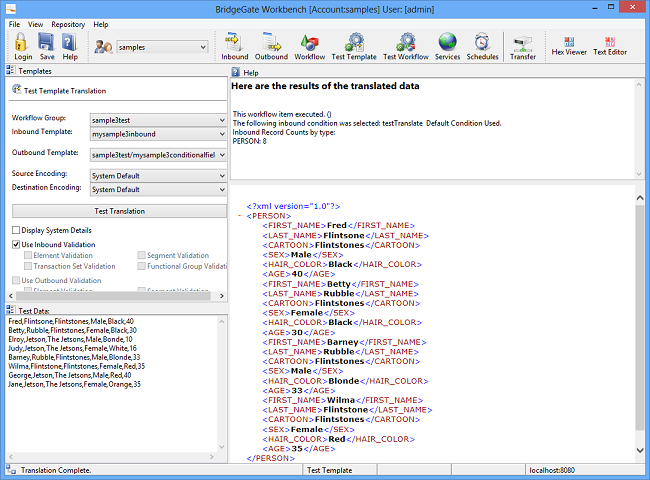Enable Display System Details checkbox
Screen dimensions: 650x480
click(x=16, y=230)
